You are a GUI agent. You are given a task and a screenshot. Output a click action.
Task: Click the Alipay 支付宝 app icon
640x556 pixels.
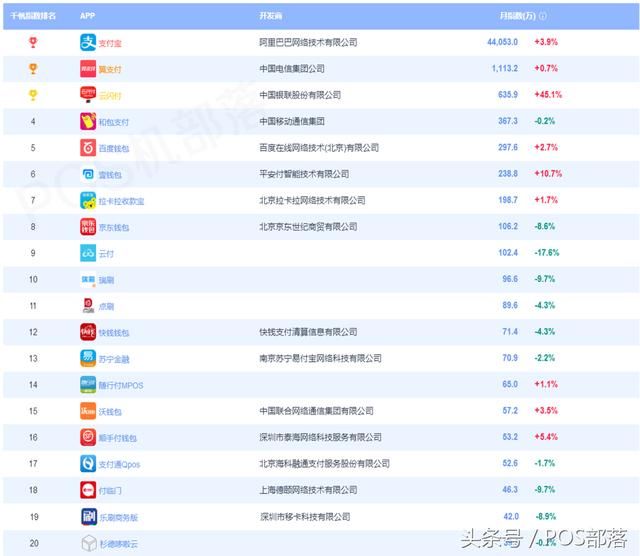(88, 42)
